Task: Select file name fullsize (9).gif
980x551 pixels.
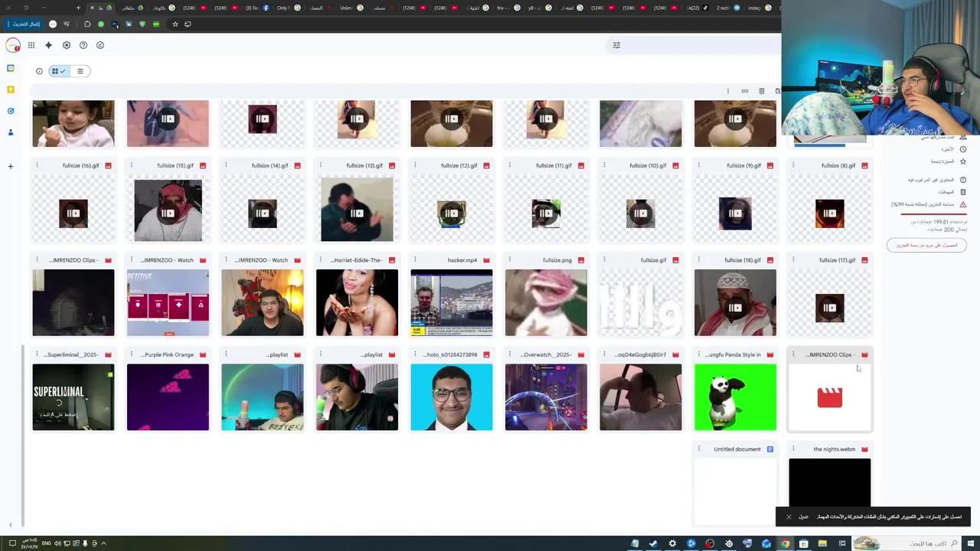Action: click(x=743, y=165)
